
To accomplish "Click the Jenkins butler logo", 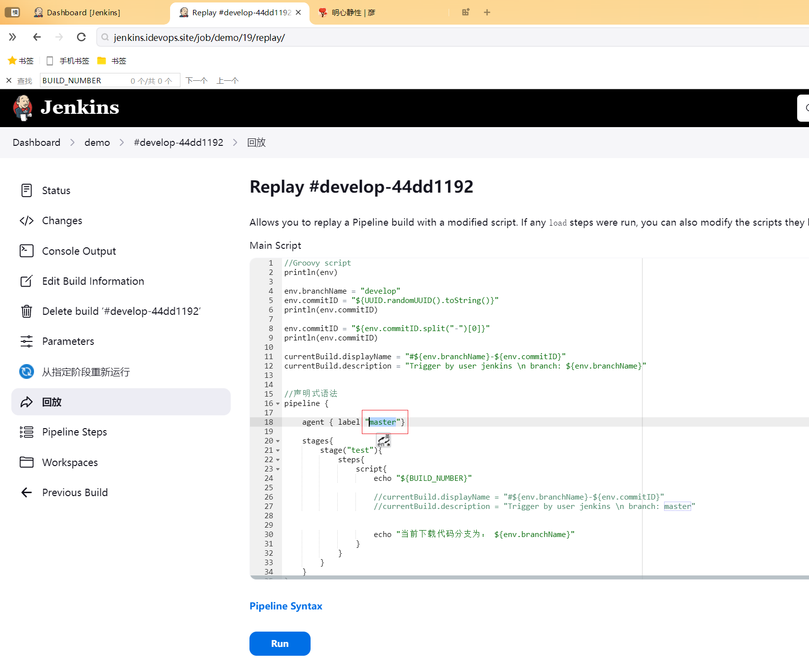I will (23, 108).
